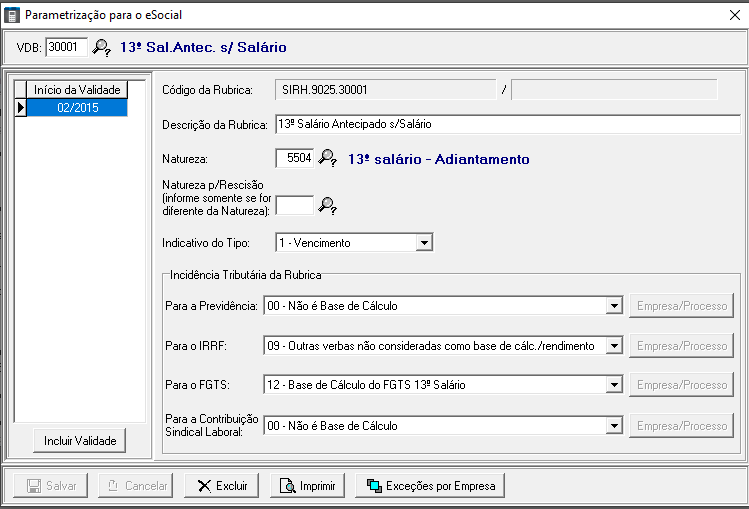
Task: Select the 02/2015 validity row
Action: [x=77, y=108]
